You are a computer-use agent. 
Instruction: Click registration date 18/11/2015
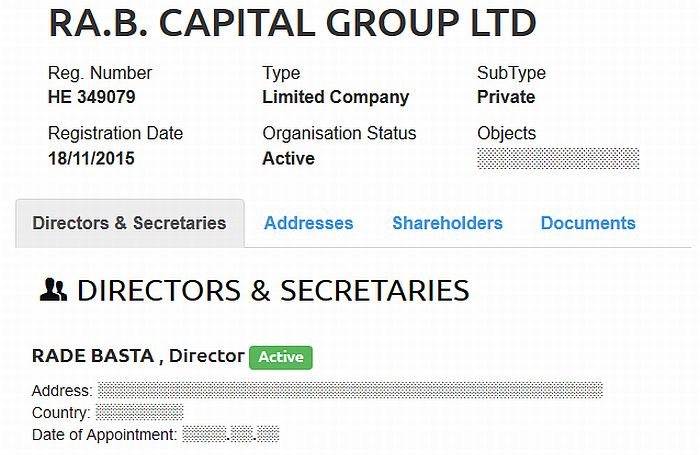tap(91, 159)
